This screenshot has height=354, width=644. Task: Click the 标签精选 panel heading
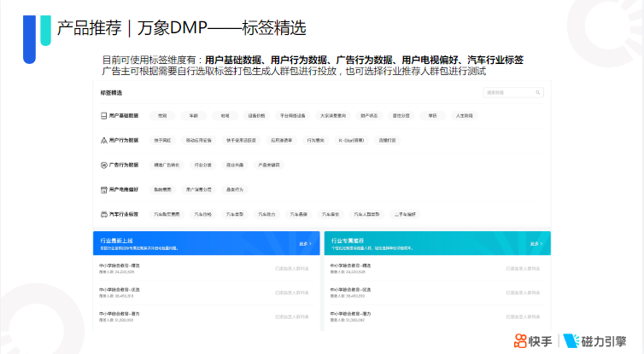pyautogui.click(x=111, y=93)
